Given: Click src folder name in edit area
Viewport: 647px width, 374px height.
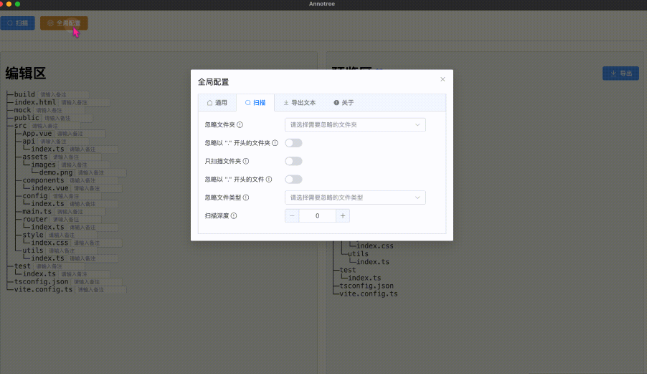Looking at the screenshot, I should (20, 125).
